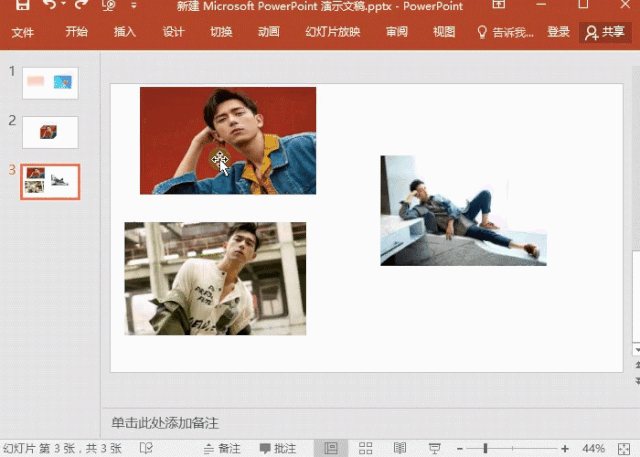640x457 pixels.
Task: Click the 幻灯片 第 3 张 status text
Action: (x=62, y=448)
